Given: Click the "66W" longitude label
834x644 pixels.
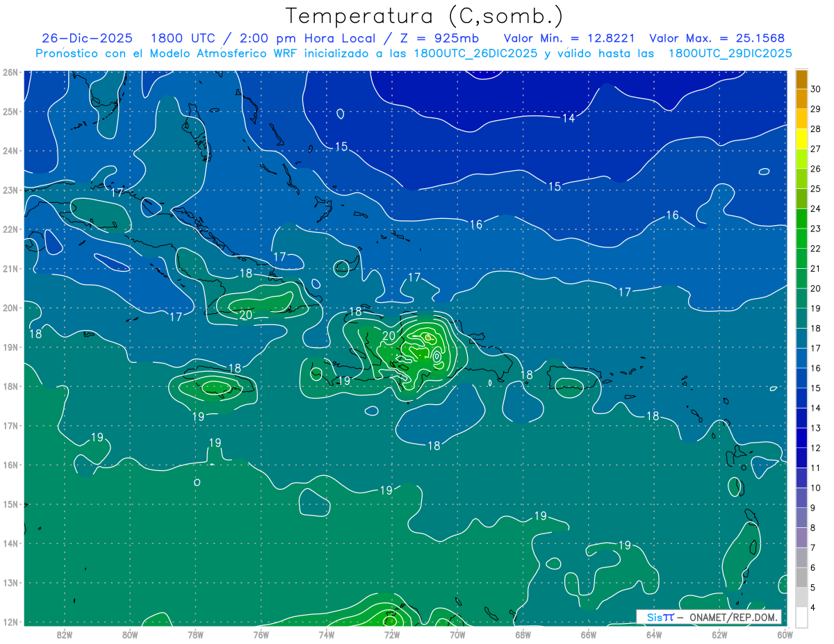Looking at the screenshot, I should (x=588, y=634).
